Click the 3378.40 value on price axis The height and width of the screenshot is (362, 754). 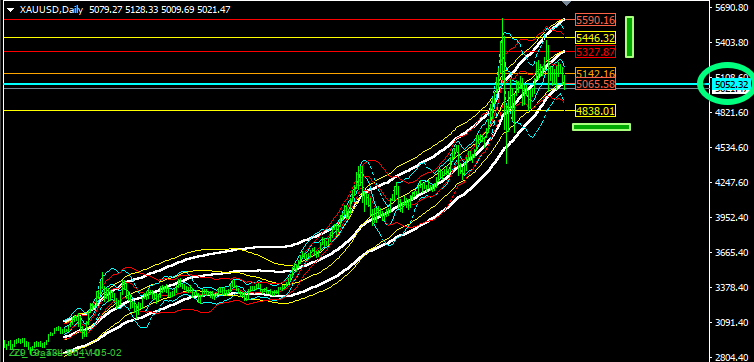coord(731,287)
